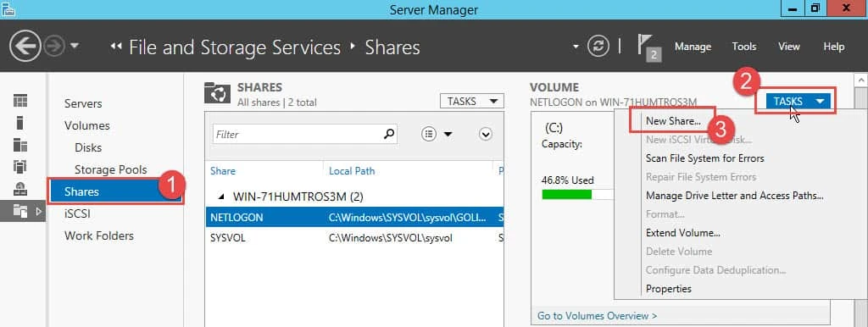Open the View menu
Image resolution: width=868 pixels, height=327 pixels.
(x=789, y=47)
